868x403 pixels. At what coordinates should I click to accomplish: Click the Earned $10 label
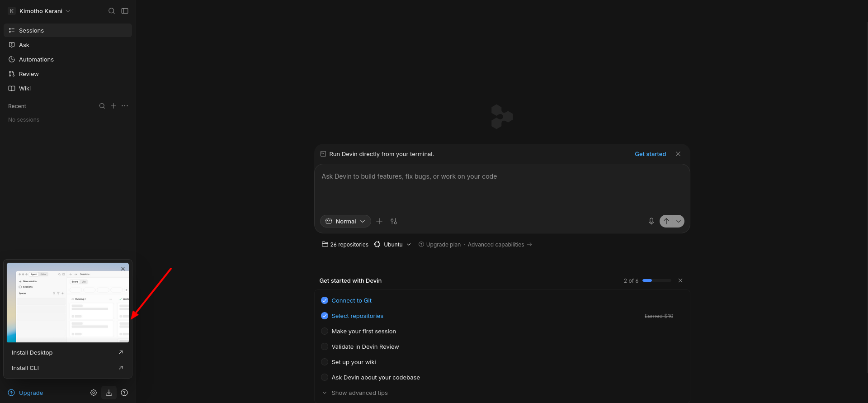(659, 316)
